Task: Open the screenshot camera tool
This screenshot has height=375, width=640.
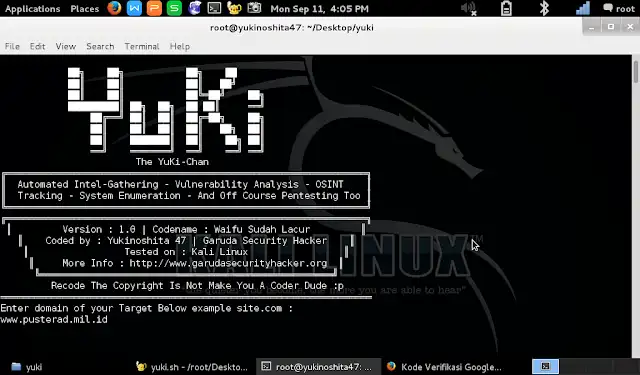Action: point(254,8)
